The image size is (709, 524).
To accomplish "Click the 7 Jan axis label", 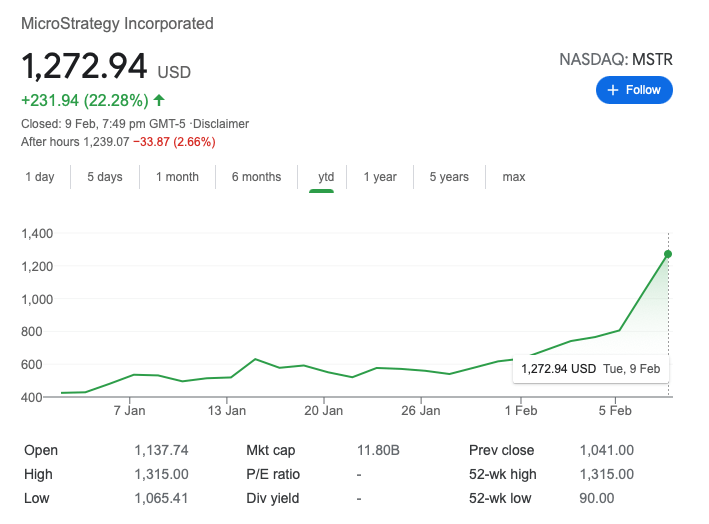I will pyautogui.click(x=129, y=411).
